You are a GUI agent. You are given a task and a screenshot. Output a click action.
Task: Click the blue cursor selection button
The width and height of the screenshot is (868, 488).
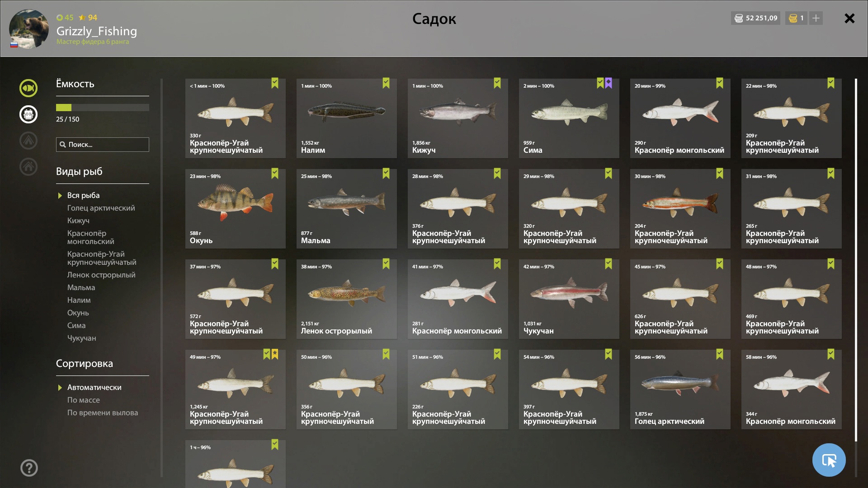tap(829, 460)
